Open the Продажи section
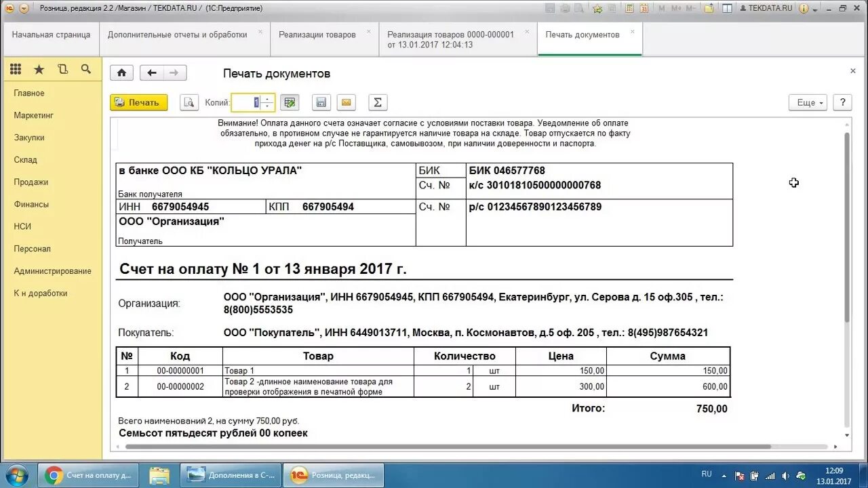868x488 pixels. coord(31,182)
